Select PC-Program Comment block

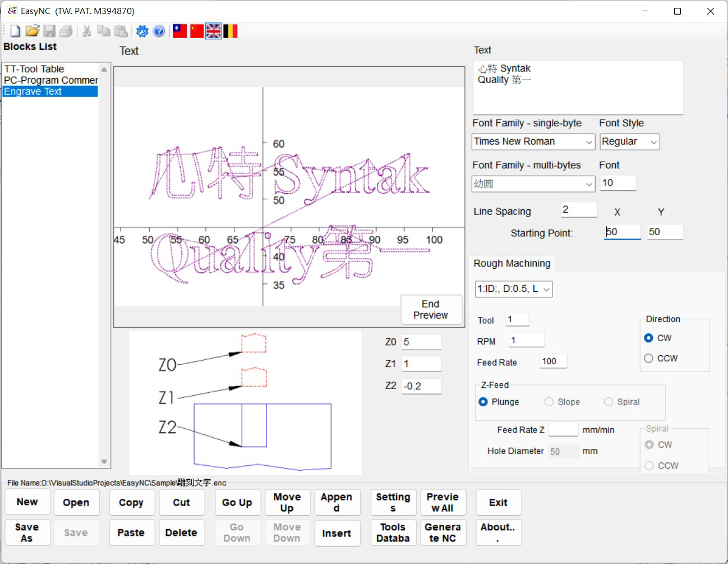click(50, 80)
